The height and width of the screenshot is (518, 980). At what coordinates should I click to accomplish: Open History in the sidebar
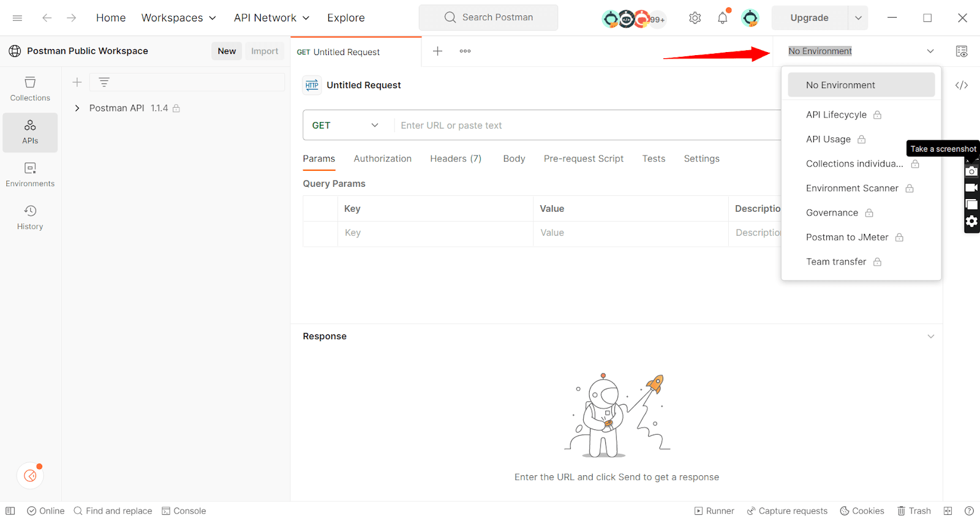(30, 217)
